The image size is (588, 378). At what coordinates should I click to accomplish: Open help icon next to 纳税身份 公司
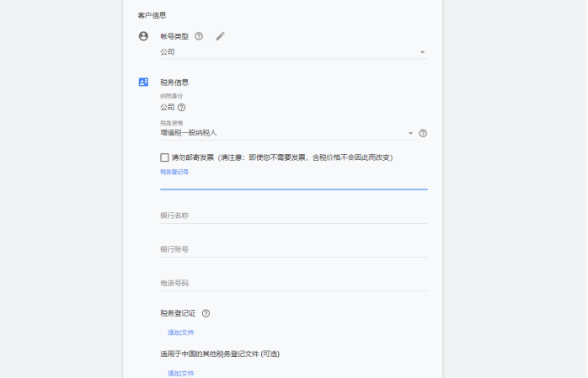(182, 108)
